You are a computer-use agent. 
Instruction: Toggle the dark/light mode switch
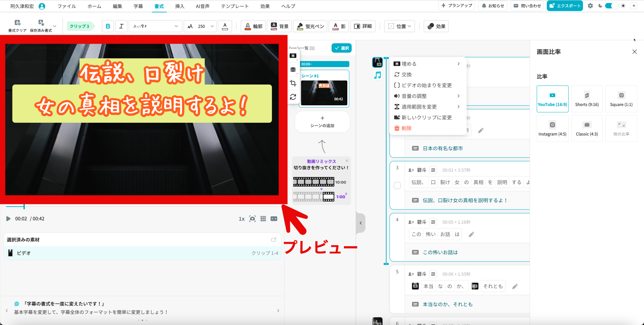pos(611,6)
